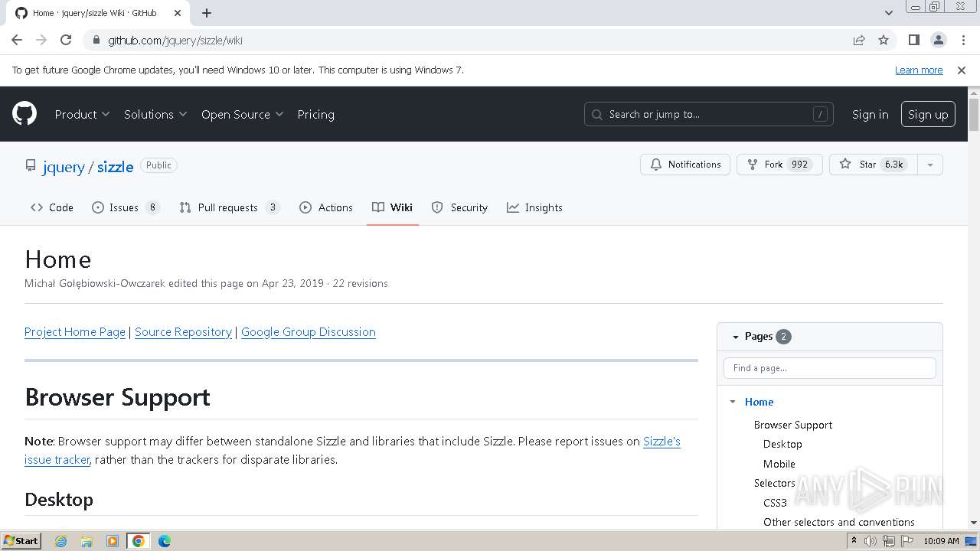Expand the Open Source menu

click(243, 114)
